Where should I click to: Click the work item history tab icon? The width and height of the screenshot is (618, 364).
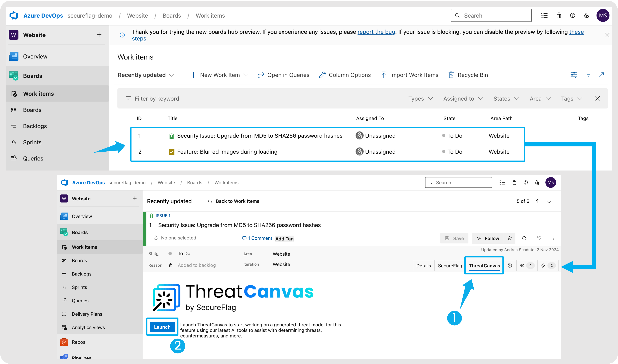(510, 265)
